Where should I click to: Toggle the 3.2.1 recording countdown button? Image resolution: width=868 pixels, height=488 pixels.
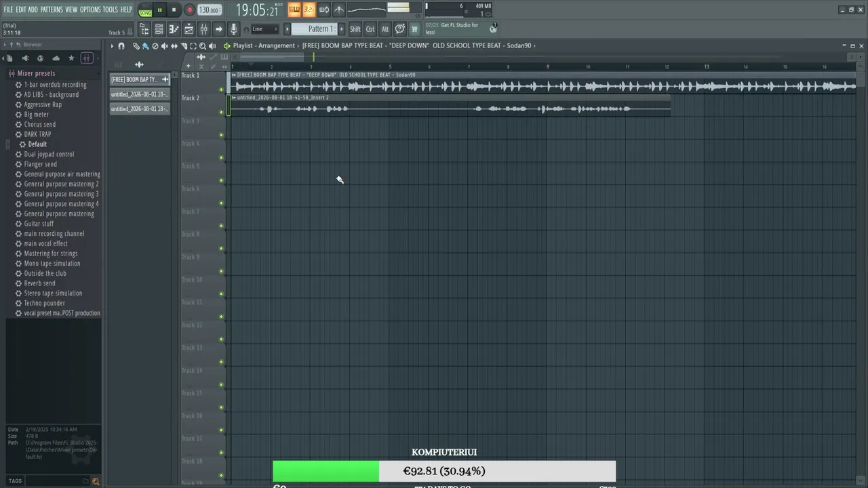coord(309,9)
